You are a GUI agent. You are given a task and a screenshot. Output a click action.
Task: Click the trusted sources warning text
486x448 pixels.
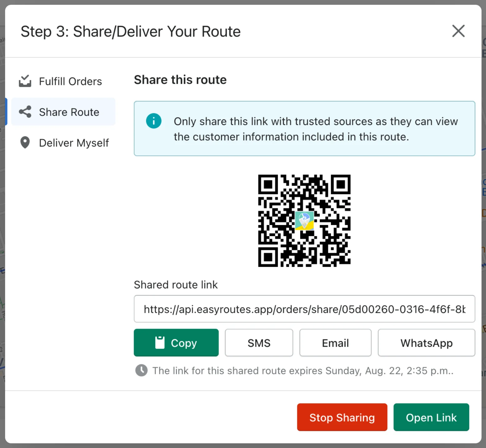pyautogui.click(x=316, y=129)
